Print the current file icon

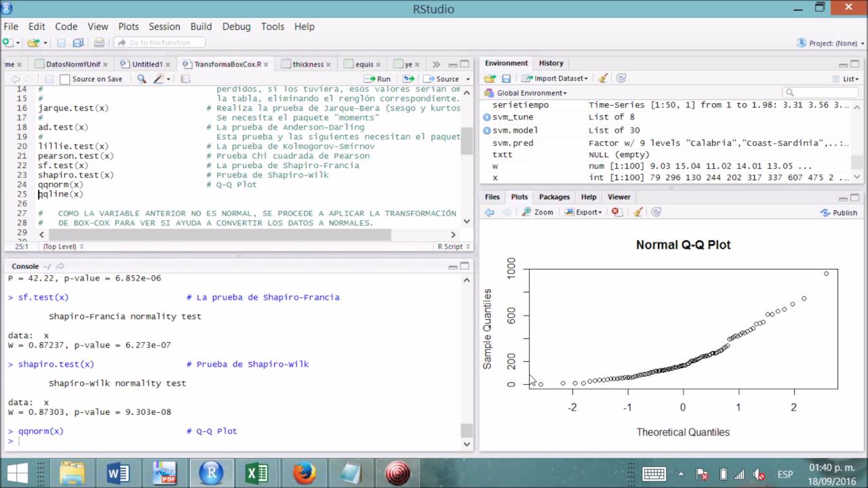pos(99,43)
